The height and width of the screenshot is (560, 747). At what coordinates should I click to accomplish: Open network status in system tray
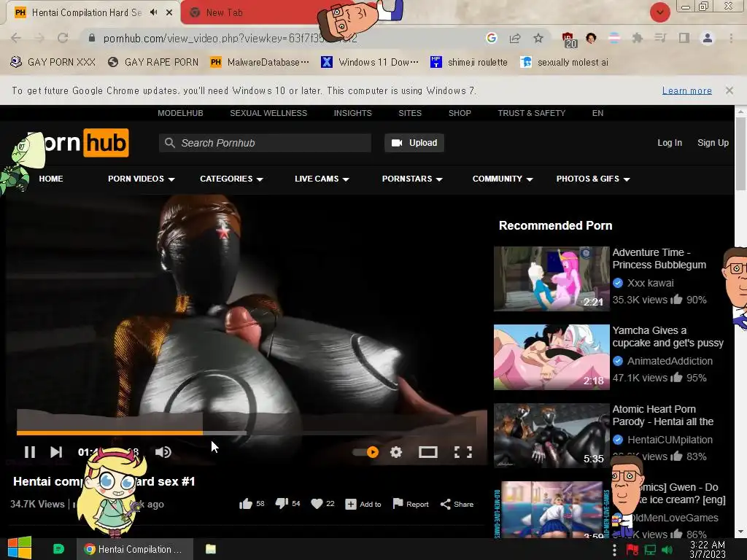[x=650, y=550]
